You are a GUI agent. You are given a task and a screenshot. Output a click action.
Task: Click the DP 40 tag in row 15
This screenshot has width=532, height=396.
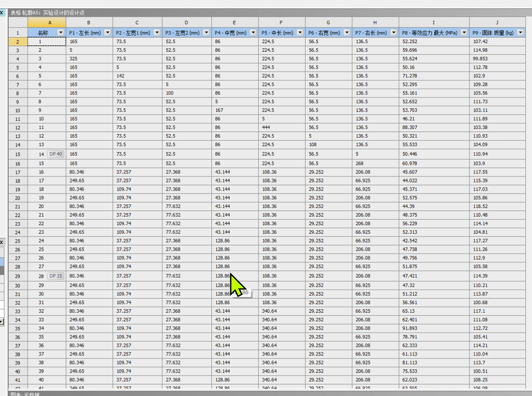point(56,154)
